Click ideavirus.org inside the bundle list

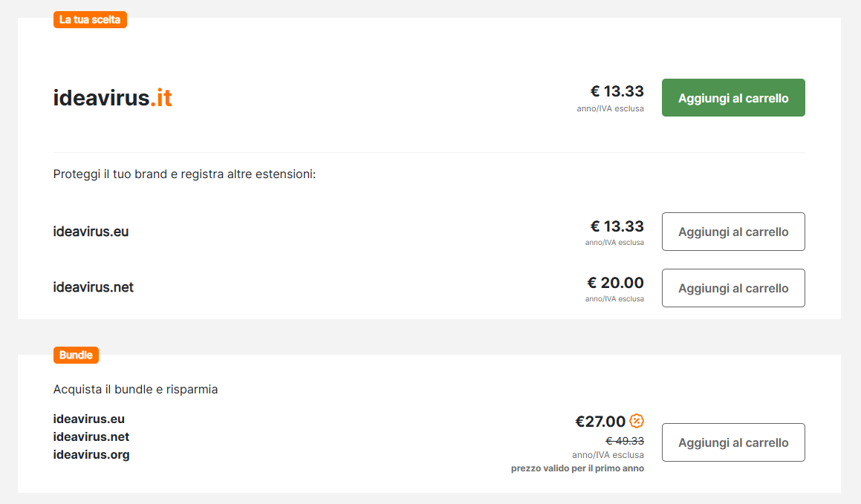[91, 454]
